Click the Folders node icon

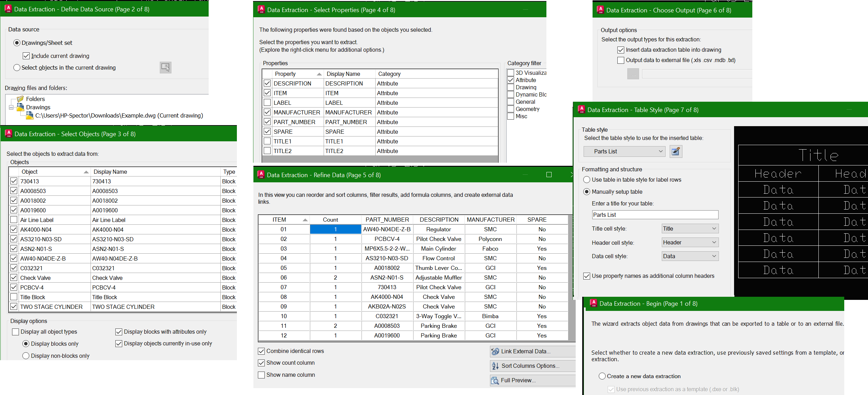[x=21, y=99]
